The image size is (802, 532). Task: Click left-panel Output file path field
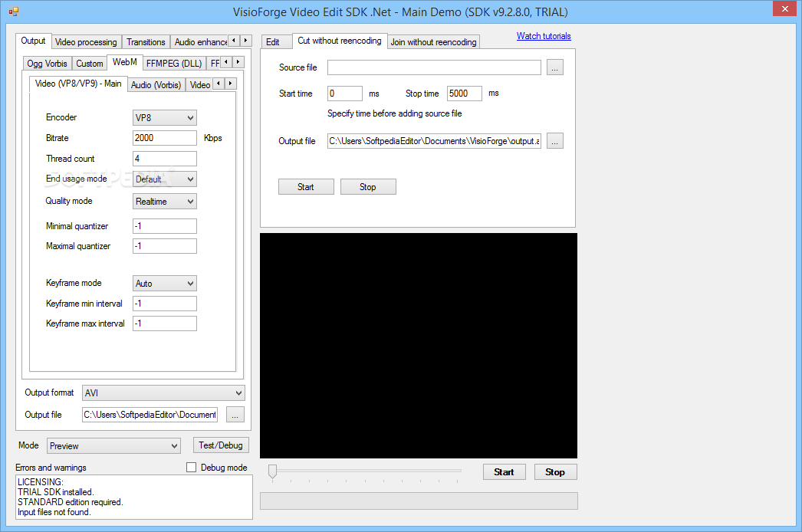pos(150,415)
